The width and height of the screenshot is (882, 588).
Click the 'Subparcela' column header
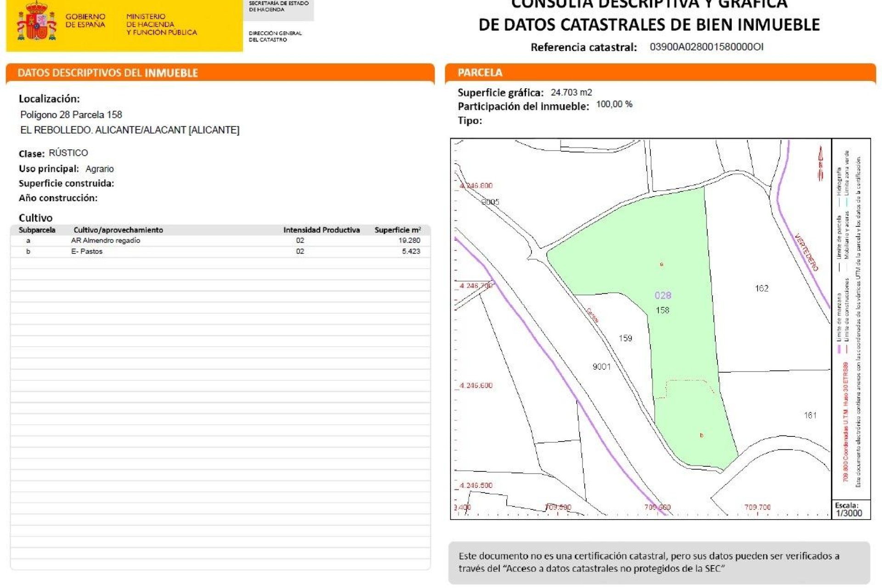[x=37, y=230]
